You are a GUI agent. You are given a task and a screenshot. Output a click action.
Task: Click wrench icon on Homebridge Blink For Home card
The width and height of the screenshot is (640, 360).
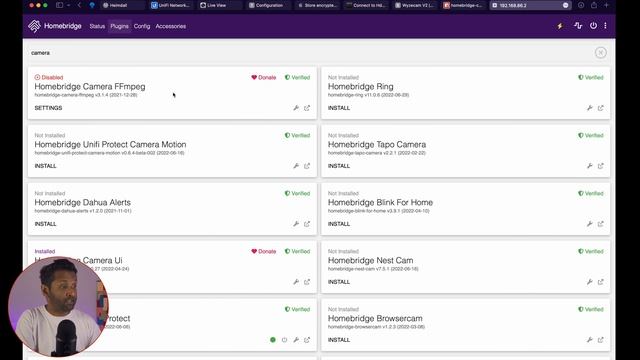pyautogui.click(x=589, y=224)
